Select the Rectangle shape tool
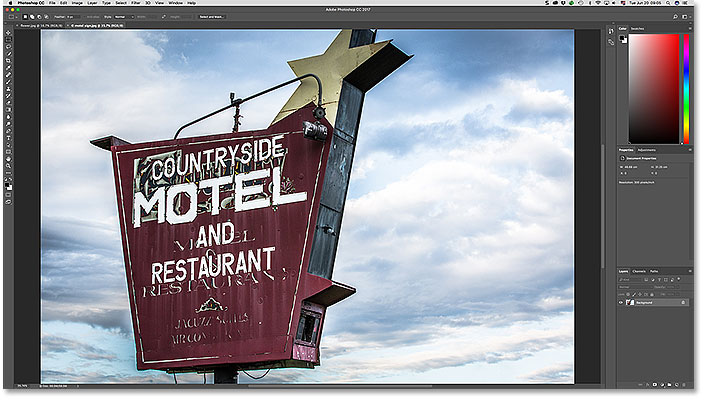Viewport: 704px width, 400px height. tap(9, 152)
